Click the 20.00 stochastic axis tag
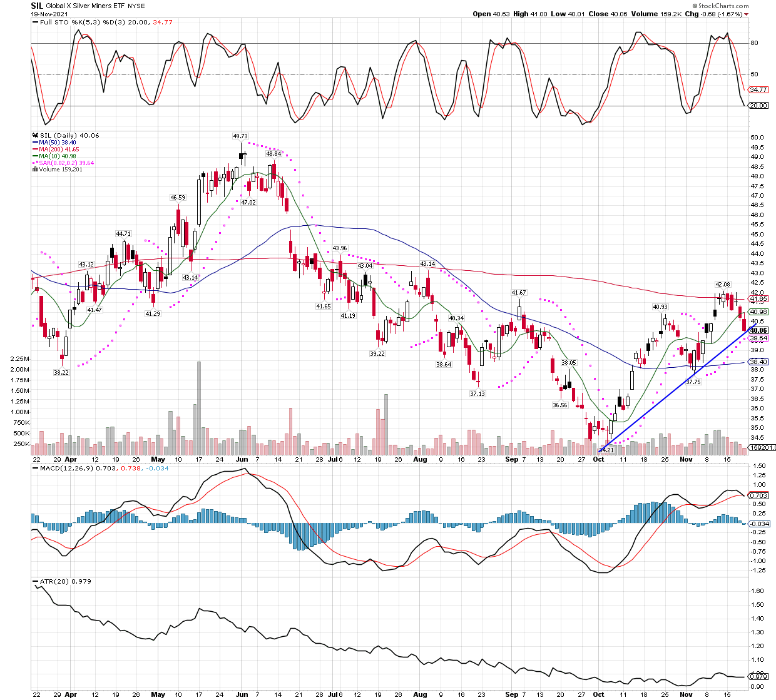 758,105
